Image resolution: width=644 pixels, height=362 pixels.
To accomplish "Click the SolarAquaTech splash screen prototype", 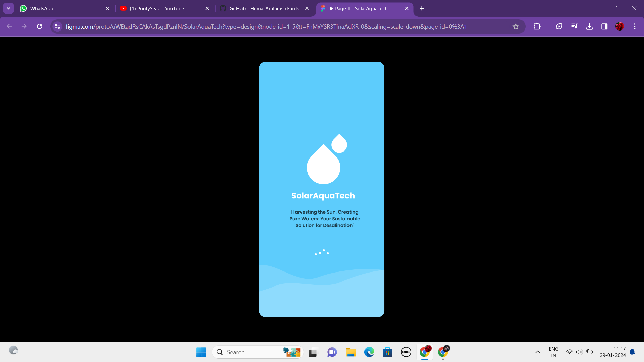I will point(321,189).
